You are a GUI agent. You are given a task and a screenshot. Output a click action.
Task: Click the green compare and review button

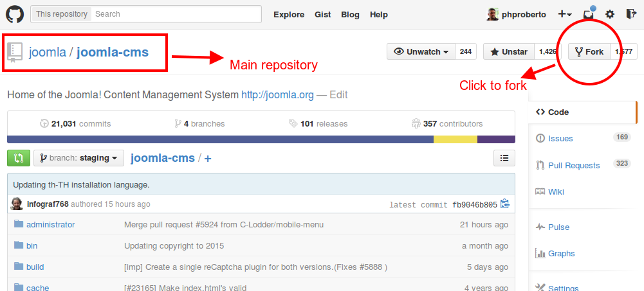coord(19,158)
